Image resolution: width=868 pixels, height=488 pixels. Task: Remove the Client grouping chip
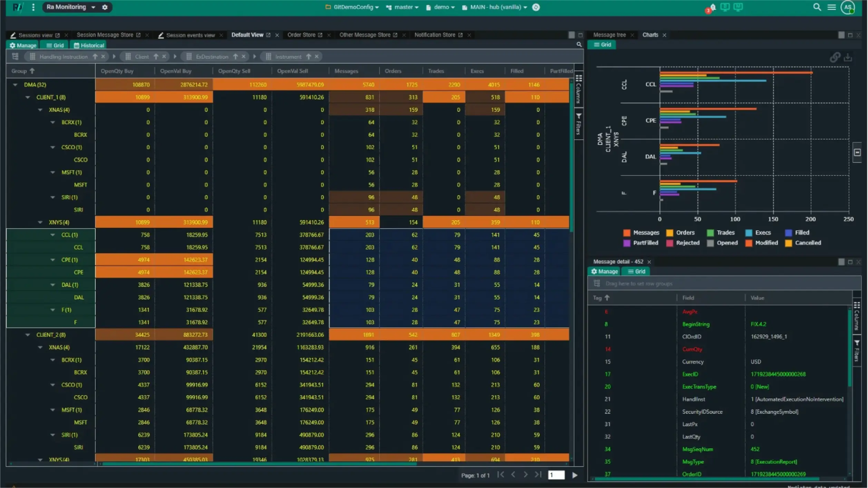(x=164, y=57)
